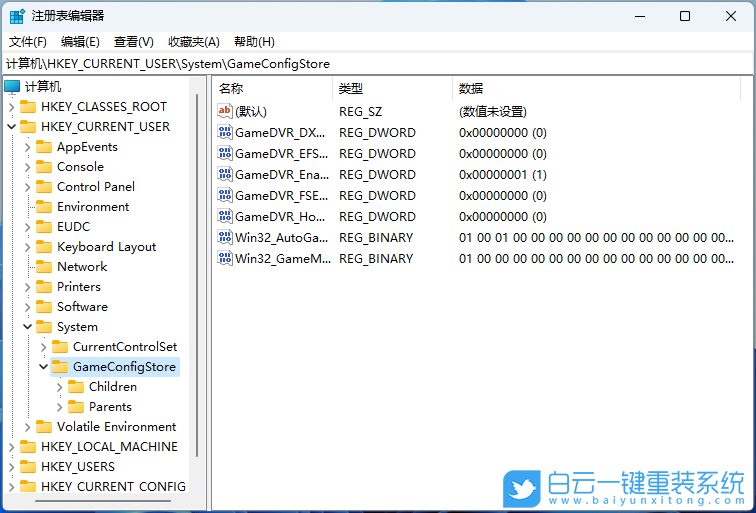Expand the Children subkey chevron
The image size is (756, 513).
59,387
